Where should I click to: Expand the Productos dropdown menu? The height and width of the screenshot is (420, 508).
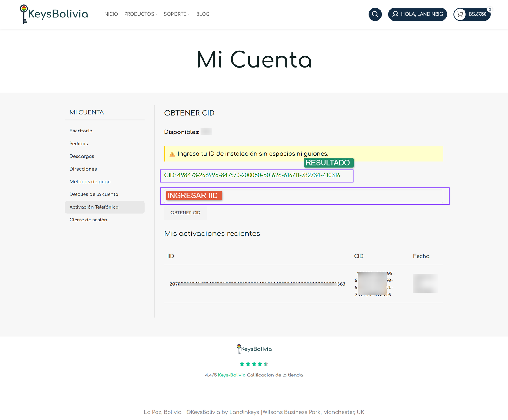(141, 14)
